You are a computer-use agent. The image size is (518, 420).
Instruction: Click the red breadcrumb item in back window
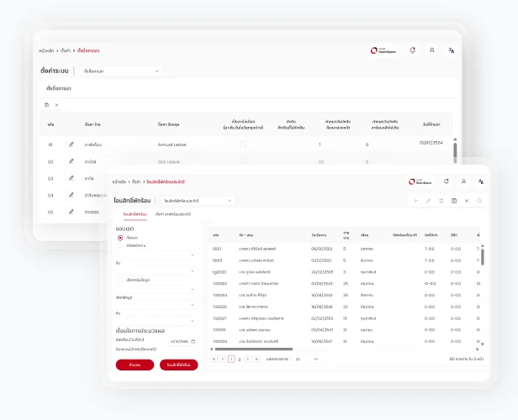pos(88,50)
